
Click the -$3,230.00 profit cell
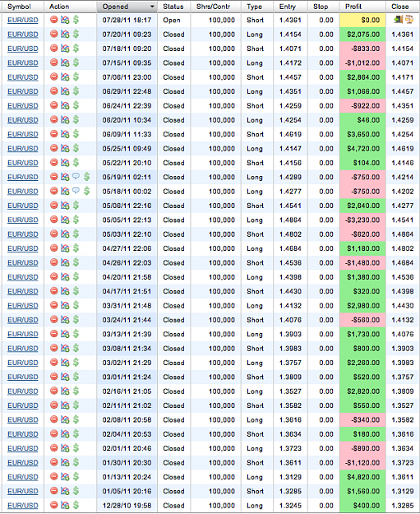[x=362, y=220]
